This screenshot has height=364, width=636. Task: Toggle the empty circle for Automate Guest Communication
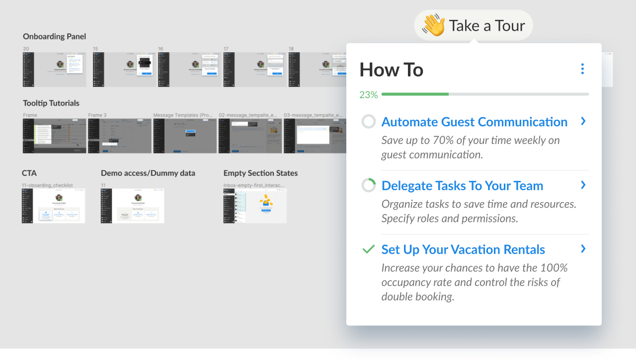(368, 122)
